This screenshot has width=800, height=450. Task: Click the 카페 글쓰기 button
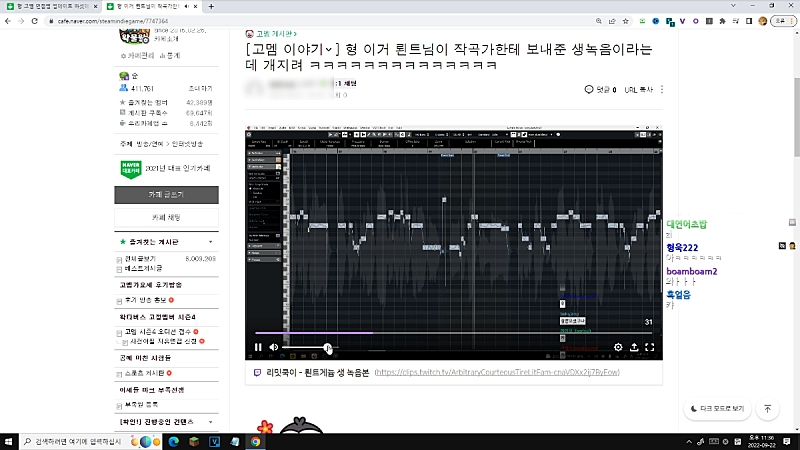166,195
